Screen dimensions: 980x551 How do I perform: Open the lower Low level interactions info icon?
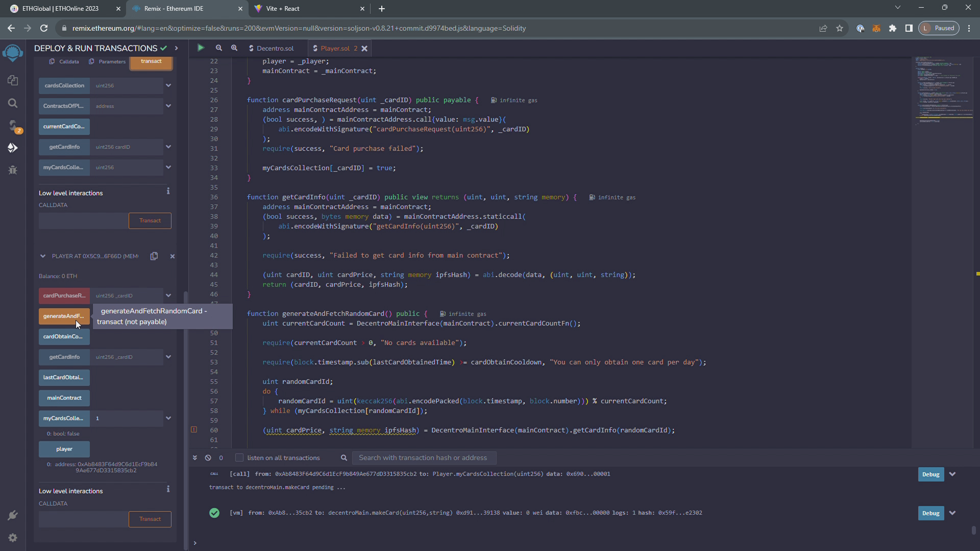[168, 489]
